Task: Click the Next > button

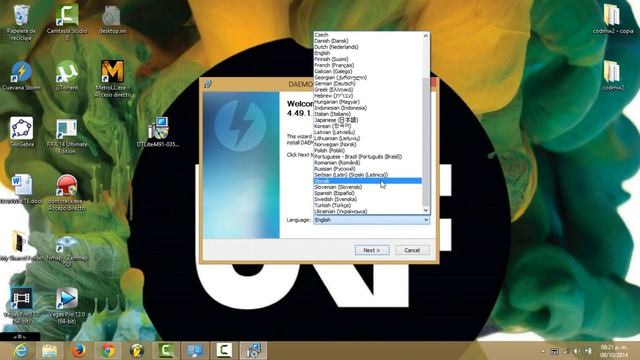Action: click(x=372, y=250)
